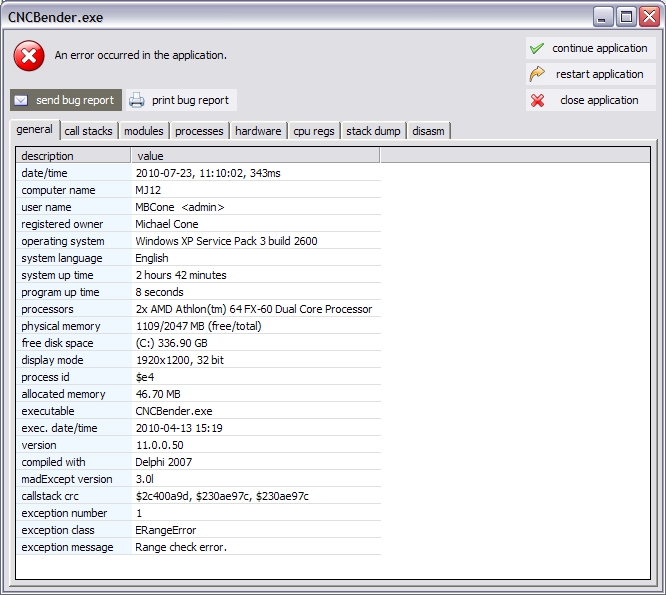Click the printer icon for bug report
666x595 pixels.
pyautogui.click(x=137, y=100)
